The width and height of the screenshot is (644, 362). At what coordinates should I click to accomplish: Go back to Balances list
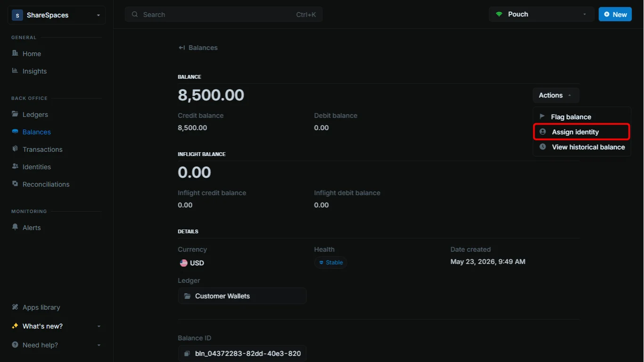(x=198, y=48)
